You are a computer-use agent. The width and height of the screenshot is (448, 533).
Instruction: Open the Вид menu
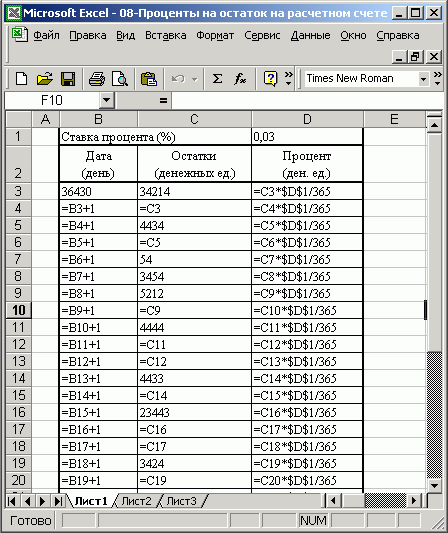tap(125, 35)
